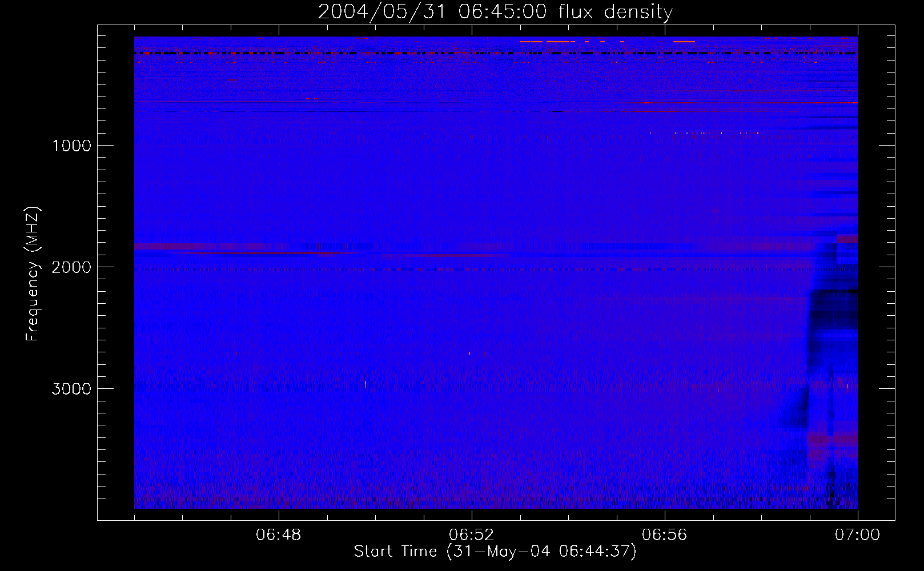Click the "Frequency (MHZ)" axis label

pos(33,274)
